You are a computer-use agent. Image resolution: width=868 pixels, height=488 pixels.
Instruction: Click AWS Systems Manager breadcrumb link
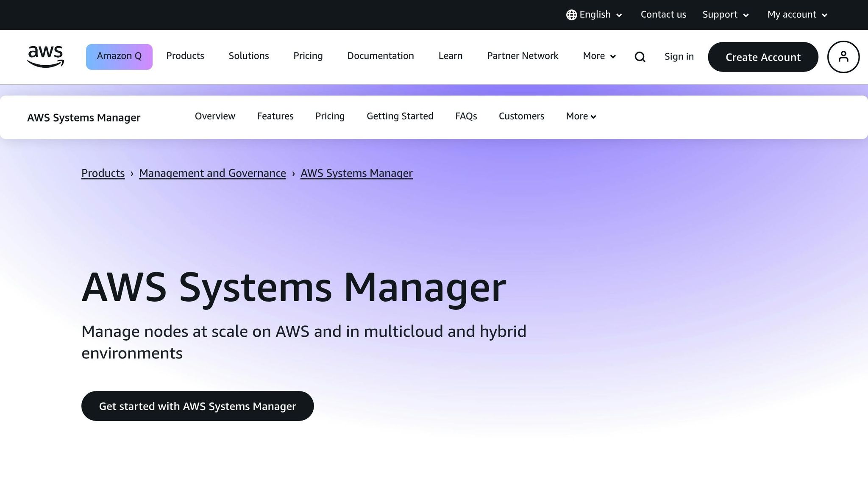pyautogui.click(x=356, y=173)
